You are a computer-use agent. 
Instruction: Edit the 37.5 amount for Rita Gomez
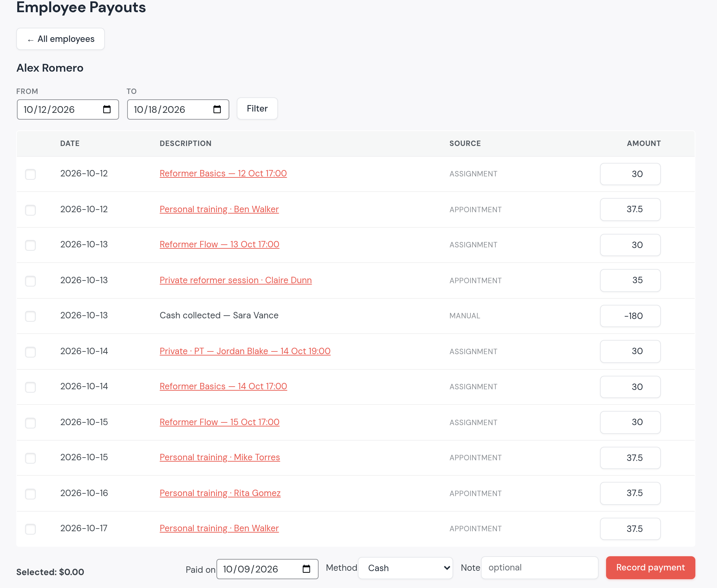[630, 493]
